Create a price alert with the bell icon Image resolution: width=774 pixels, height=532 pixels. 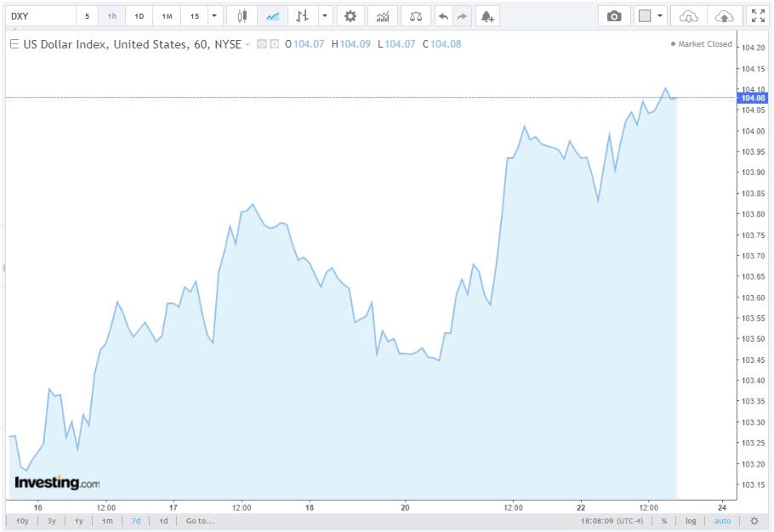click(487, 16)
